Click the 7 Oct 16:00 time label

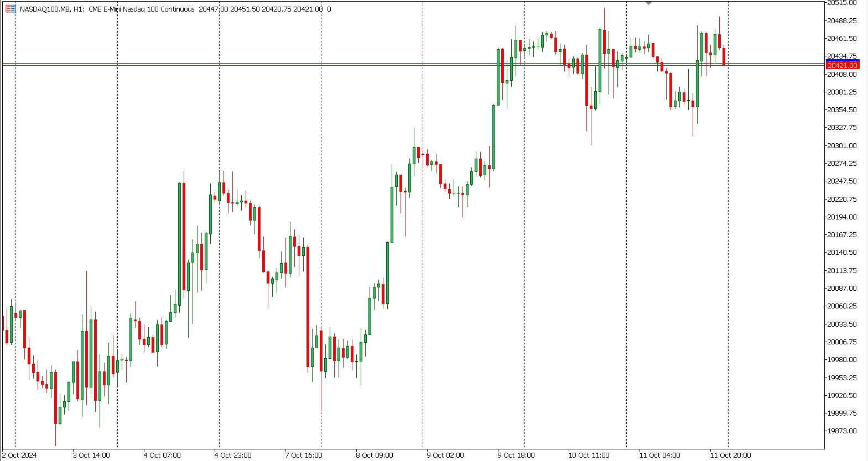point(304,455)
